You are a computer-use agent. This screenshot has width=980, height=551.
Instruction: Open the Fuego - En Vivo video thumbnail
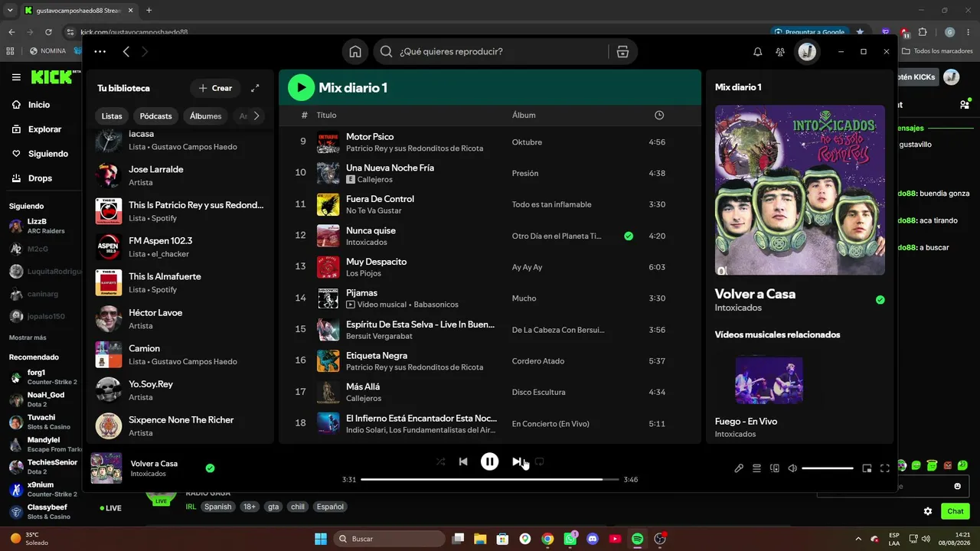coord(769,380)
